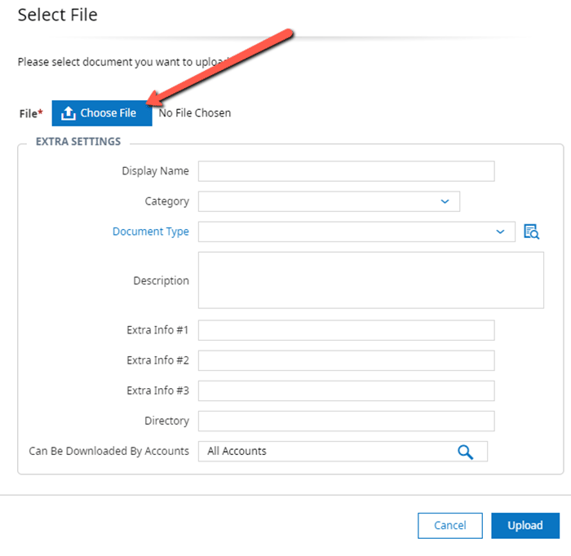Expand the Category dropdown chevron
This screenshot has width=571, height=556.
445,201
